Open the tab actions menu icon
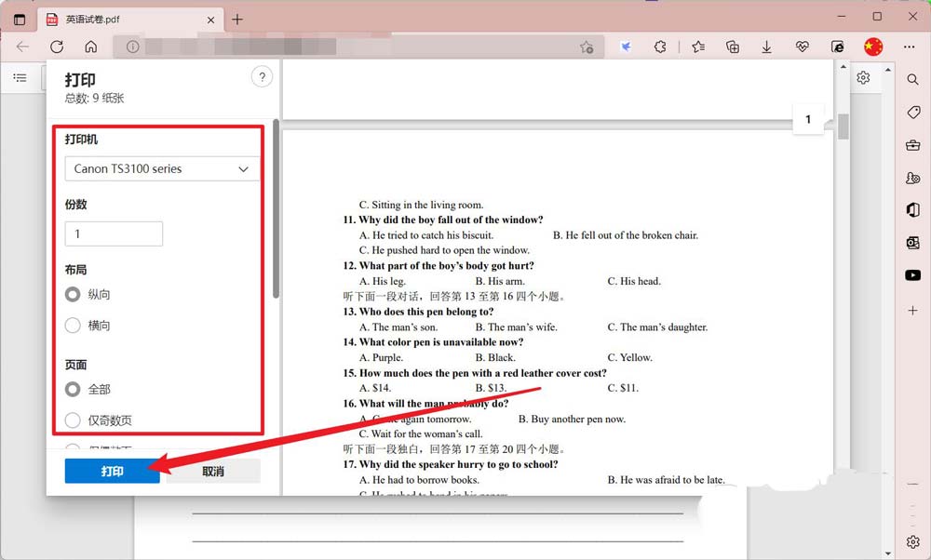 point(20,20)
